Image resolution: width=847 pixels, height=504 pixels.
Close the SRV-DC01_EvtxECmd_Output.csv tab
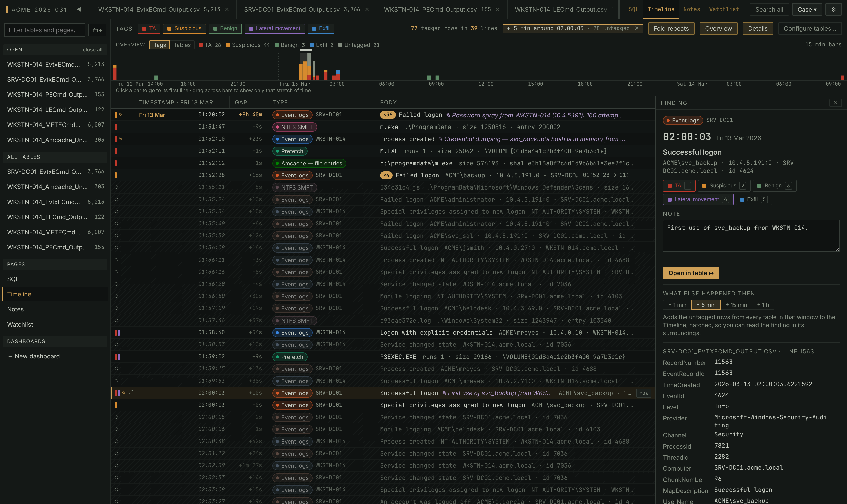click(367, 10)
